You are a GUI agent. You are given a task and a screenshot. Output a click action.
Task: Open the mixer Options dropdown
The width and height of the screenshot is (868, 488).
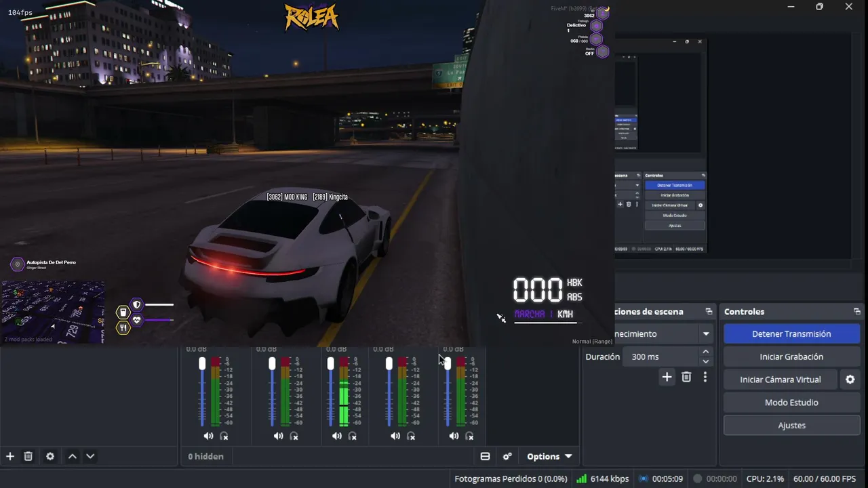pyautogui.click(x=549, y=456)
